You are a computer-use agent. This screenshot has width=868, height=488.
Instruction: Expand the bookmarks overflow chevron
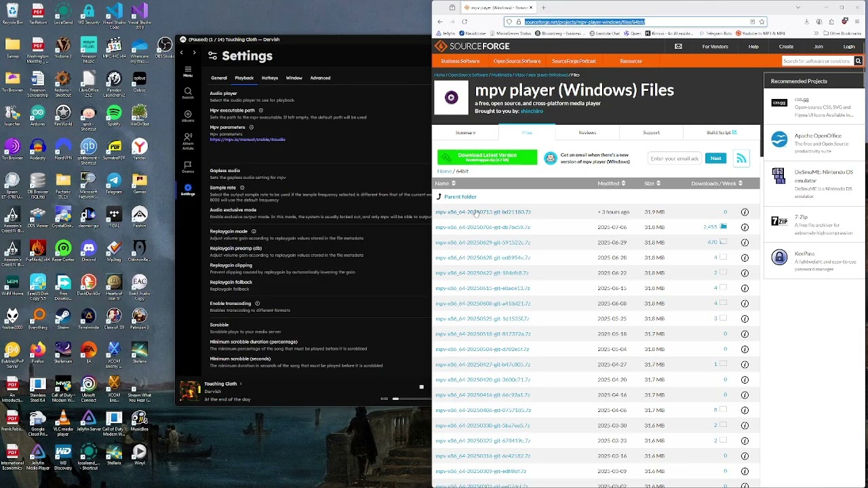[817, 33]
